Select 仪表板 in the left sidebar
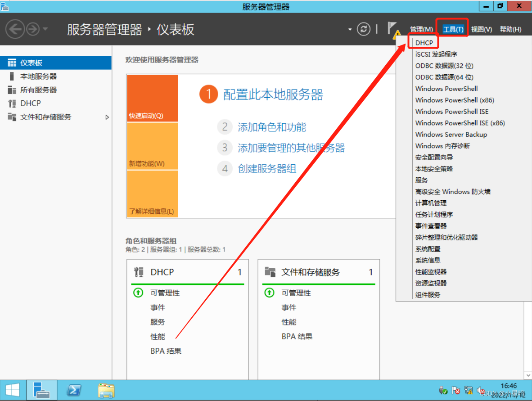This screenshot has width=532, height=401. (x=56, y=63)
